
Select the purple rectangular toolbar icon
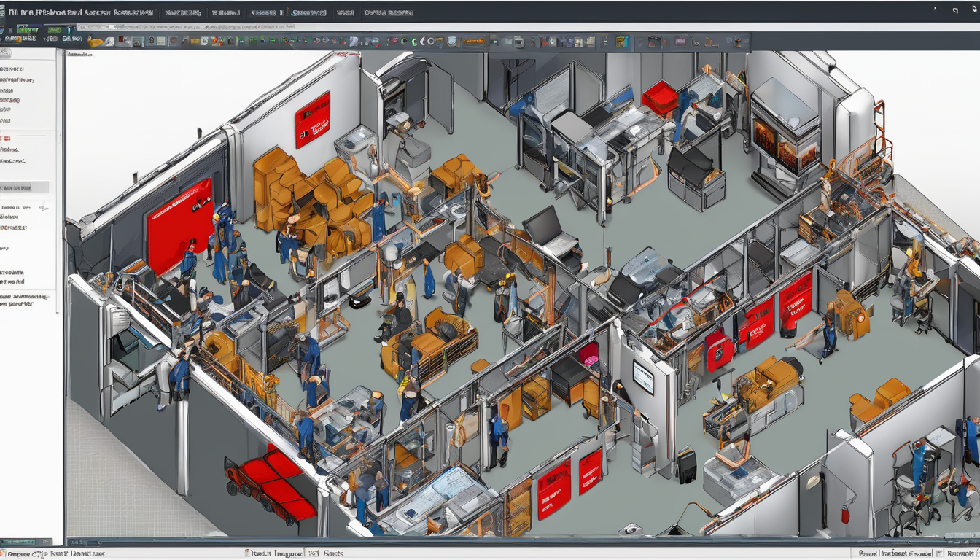[680, 41]
